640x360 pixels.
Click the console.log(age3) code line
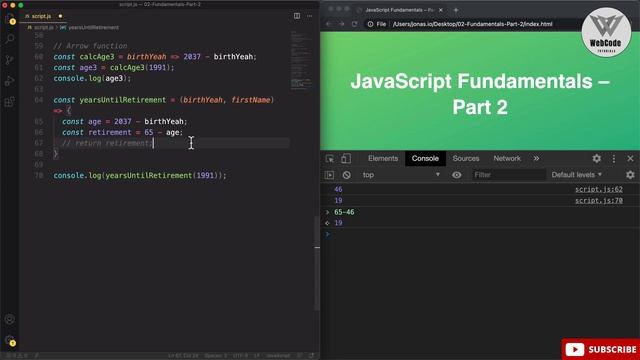[x=92, y=78]
